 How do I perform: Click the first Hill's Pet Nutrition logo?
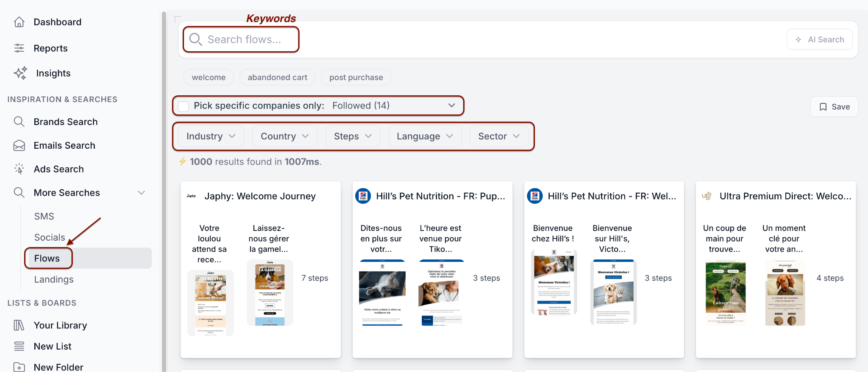[363, 196]
